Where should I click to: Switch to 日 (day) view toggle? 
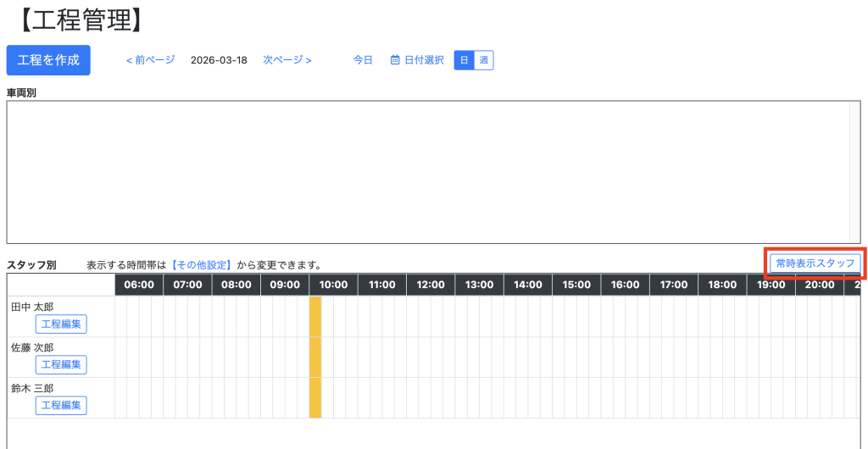(x=464, y=60)
